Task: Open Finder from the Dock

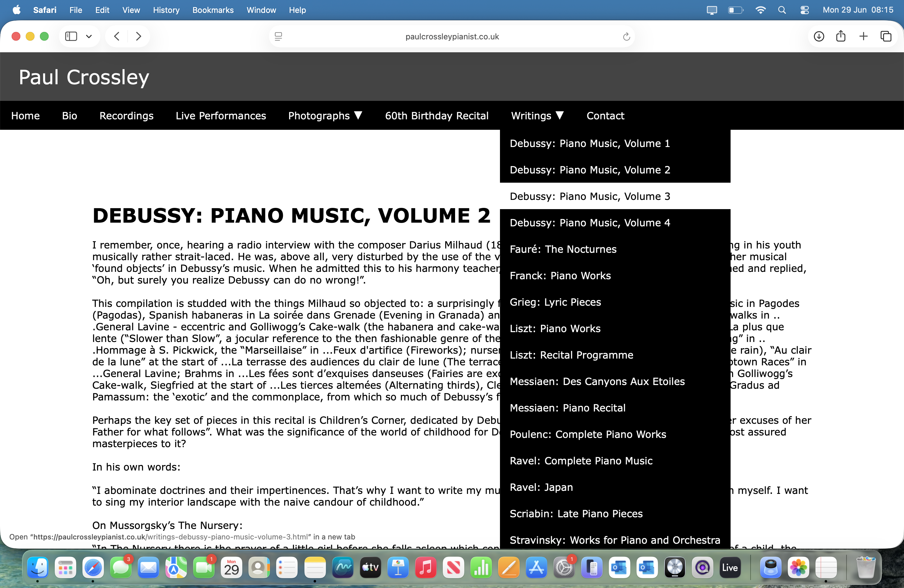Action: 38,567
